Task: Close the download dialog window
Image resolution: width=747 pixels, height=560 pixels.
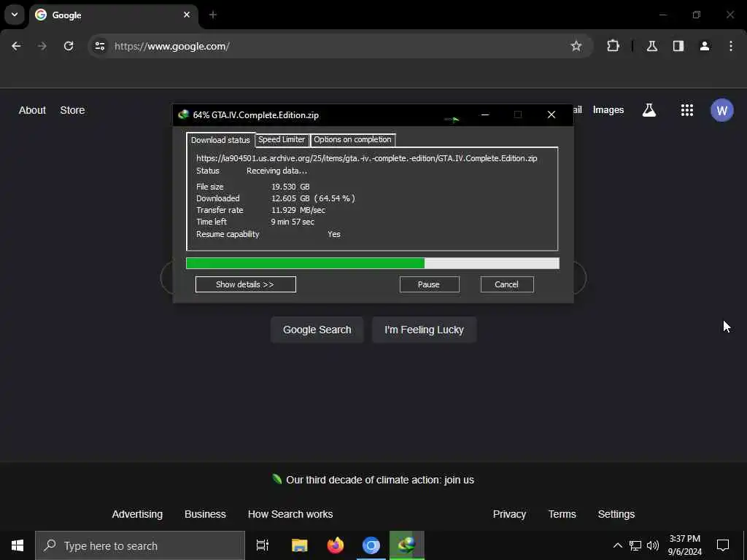Action: click(x=551, y=114)
